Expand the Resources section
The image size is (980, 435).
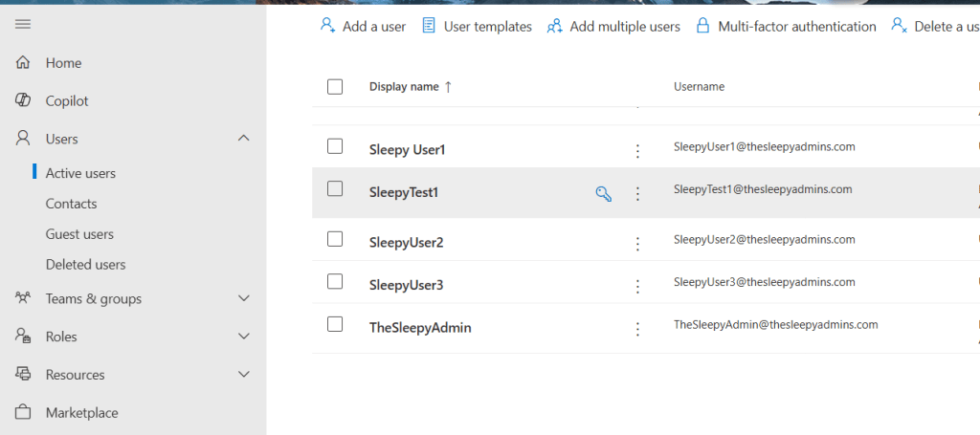pos(243,375)
